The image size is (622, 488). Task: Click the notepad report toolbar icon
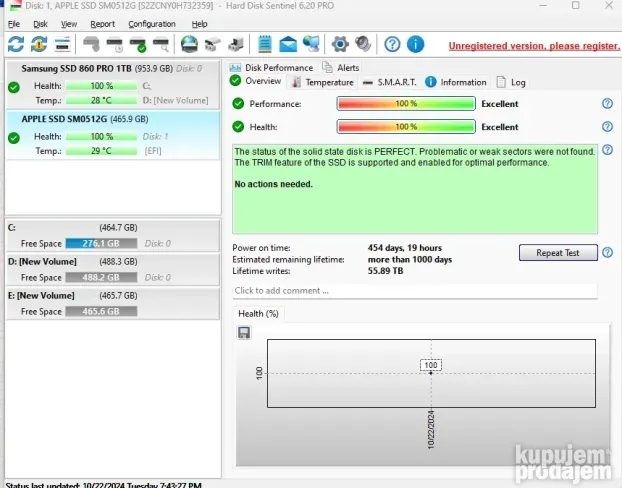(x=265, y=44)
